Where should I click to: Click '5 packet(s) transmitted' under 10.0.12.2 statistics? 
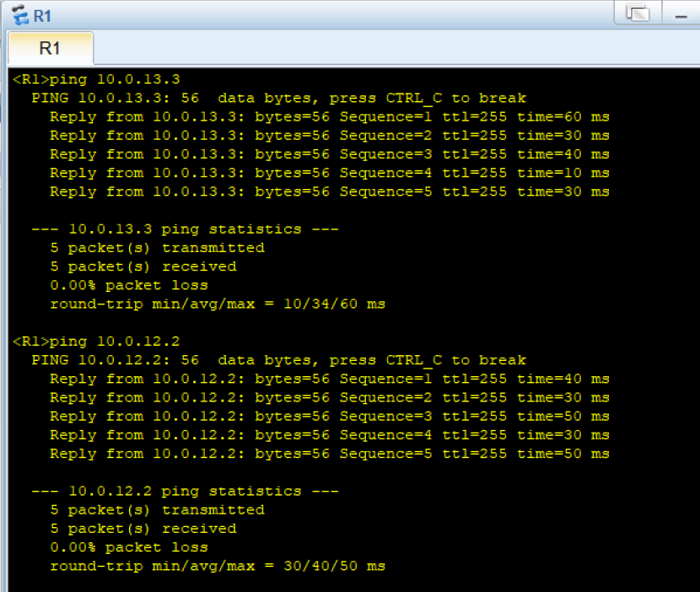click(157, 510)
